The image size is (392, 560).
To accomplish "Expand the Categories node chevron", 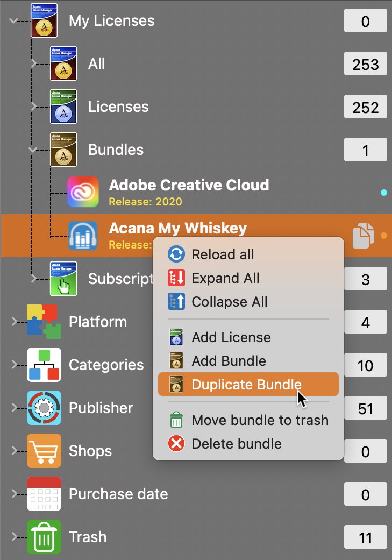I will 15,365.
